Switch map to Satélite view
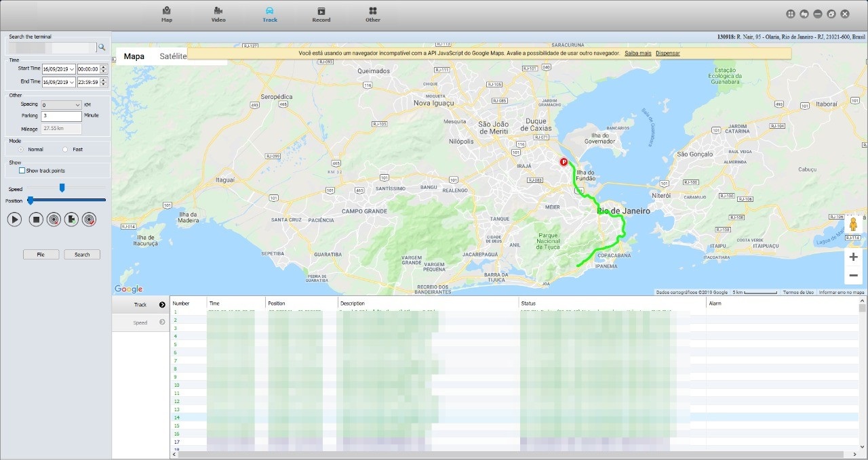 (x=173, y=56)
